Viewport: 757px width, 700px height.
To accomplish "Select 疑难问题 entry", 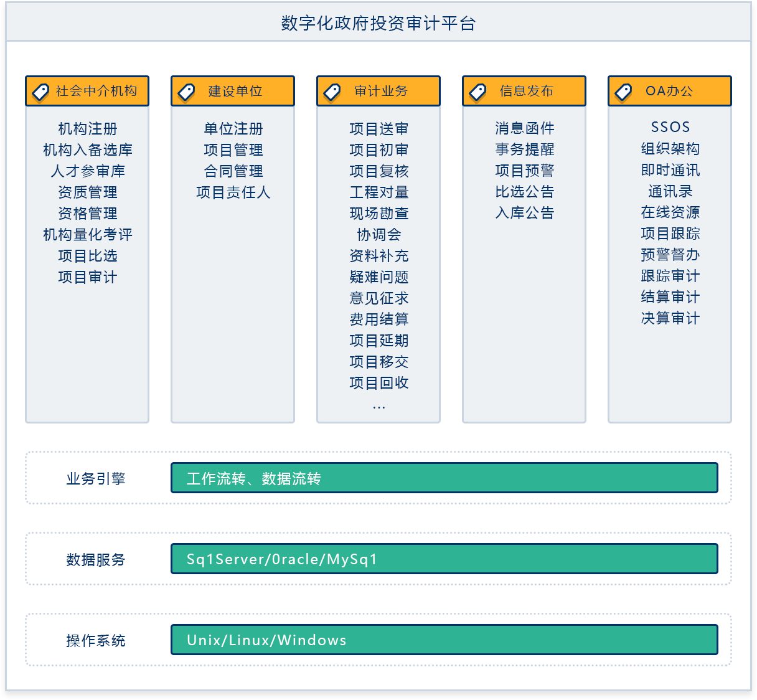I will click(x=379, y=277).
